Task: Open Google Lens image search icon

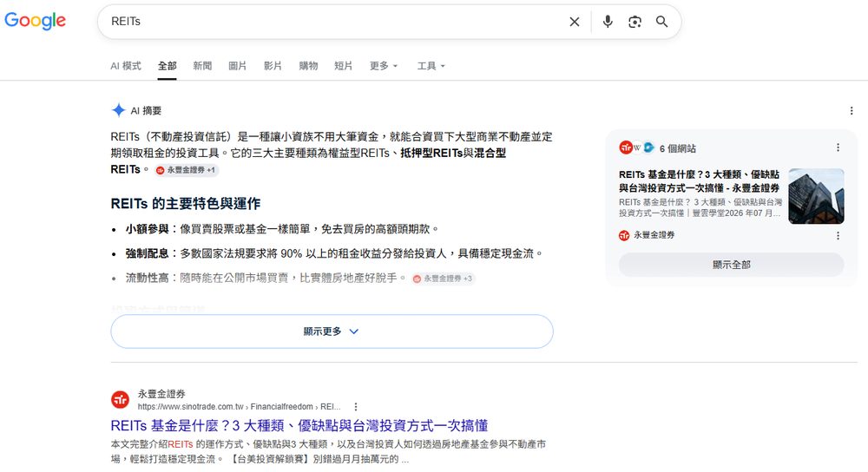Action: click(635, 22)
